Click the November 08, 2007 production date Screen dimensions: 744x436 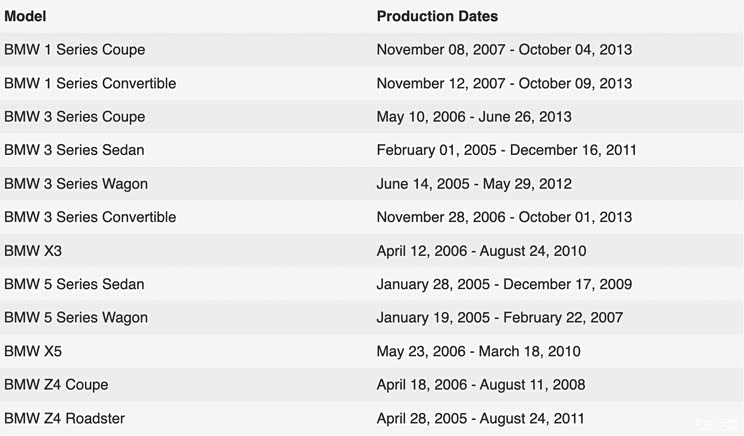[x=504, y=50]
